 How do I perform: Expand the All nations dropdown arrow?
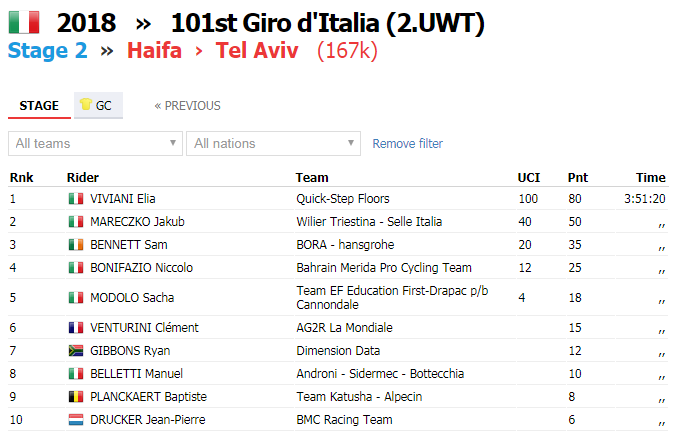[351, 142]
